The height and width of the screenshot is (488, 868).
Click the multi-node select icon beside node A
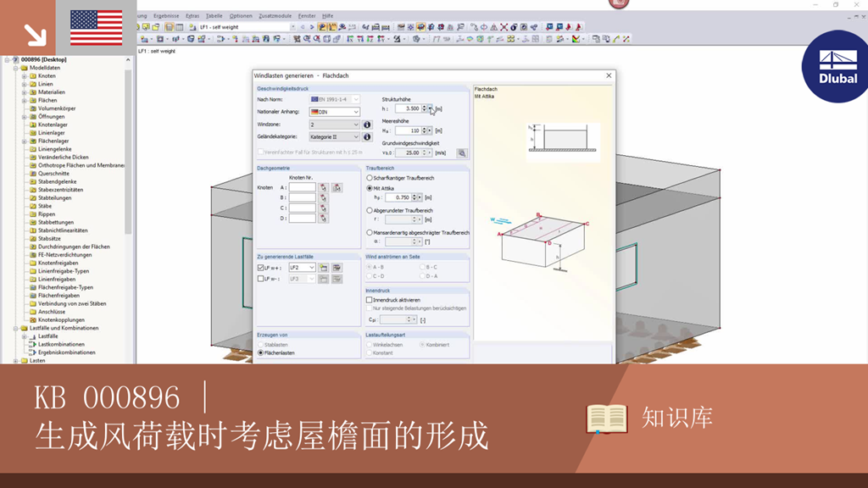[337, 187]
